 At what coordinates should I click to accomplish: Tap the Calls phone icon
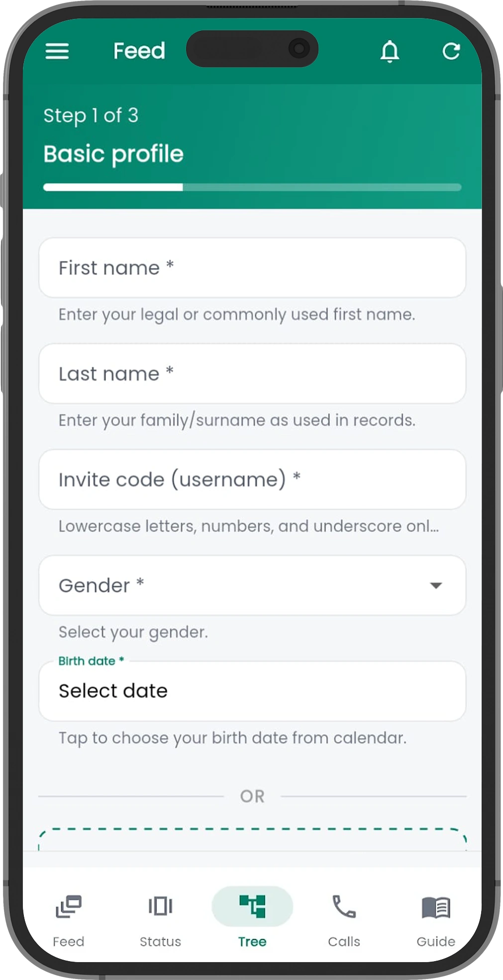(344, 906)
